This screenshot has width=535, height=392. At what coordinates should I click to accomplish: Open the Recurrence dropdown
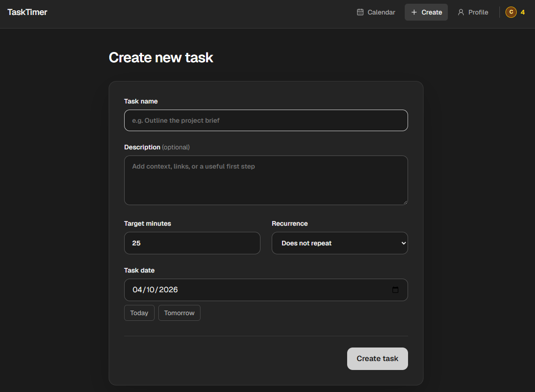(340, 243)
